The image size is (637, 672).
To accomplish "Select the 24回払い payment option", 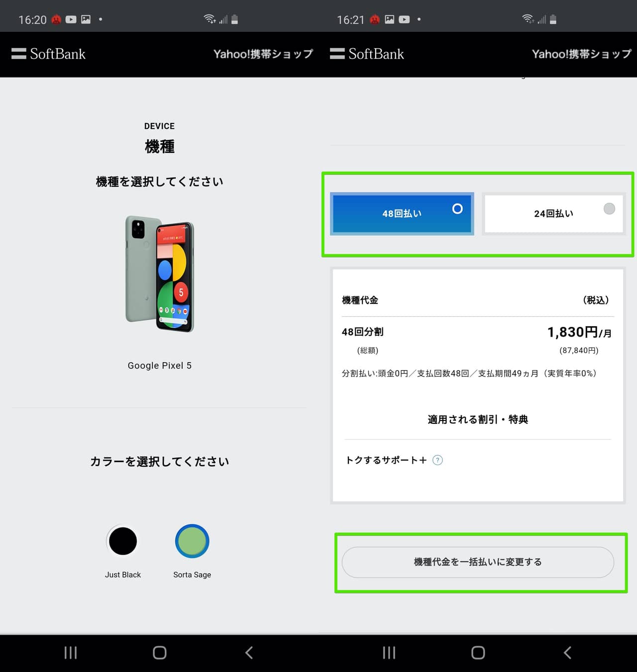I will [553, 213].
